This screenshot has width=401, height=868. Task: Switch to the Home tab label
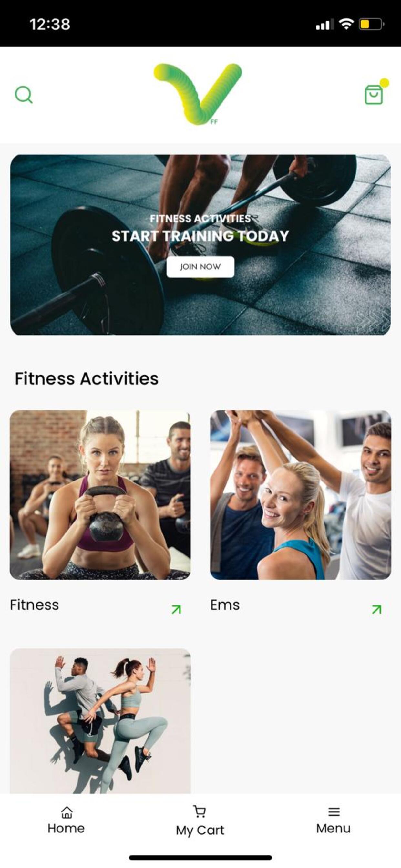click(x=66, y=828)
